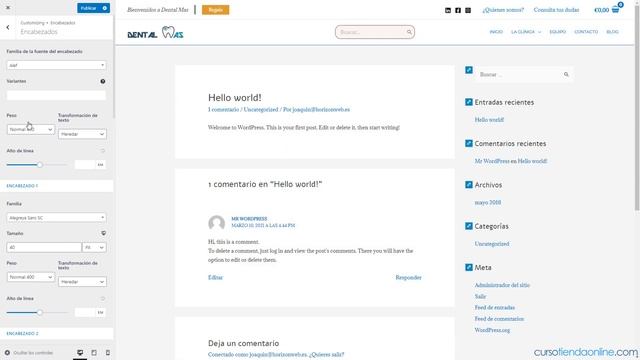Edit search widget via pencil shortcut icon
The image size is (640, 360).
click(x=469, y=70)
